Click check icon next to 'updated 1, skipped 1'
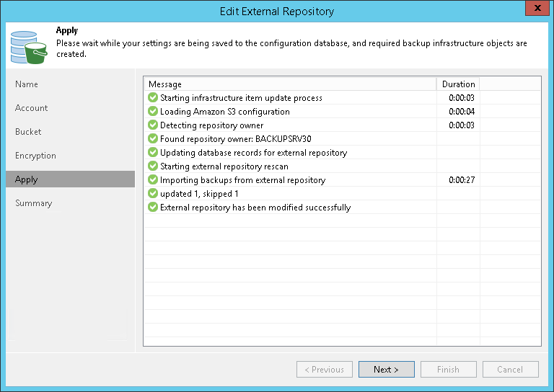Viewport: 554px width, 392px height. (x=153, y=194)
